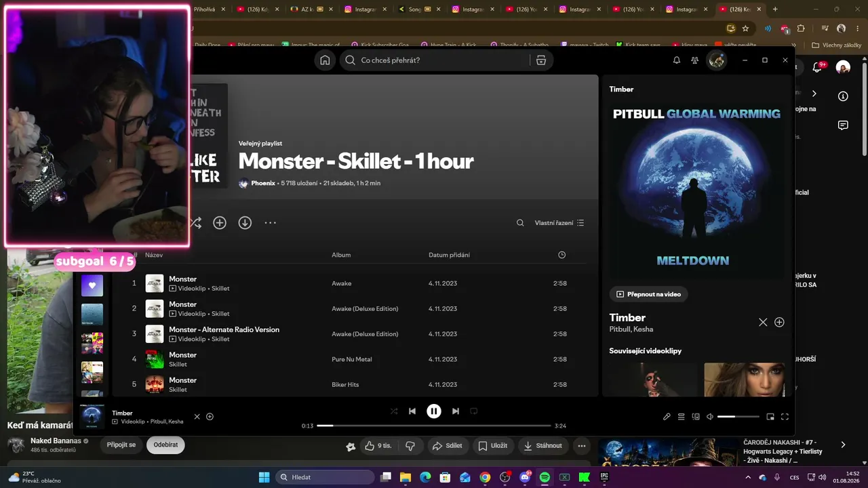Switch to the AZ browser tab
Image resolution: width=868 pixels, height=488 pixels.
coord(311,9)
